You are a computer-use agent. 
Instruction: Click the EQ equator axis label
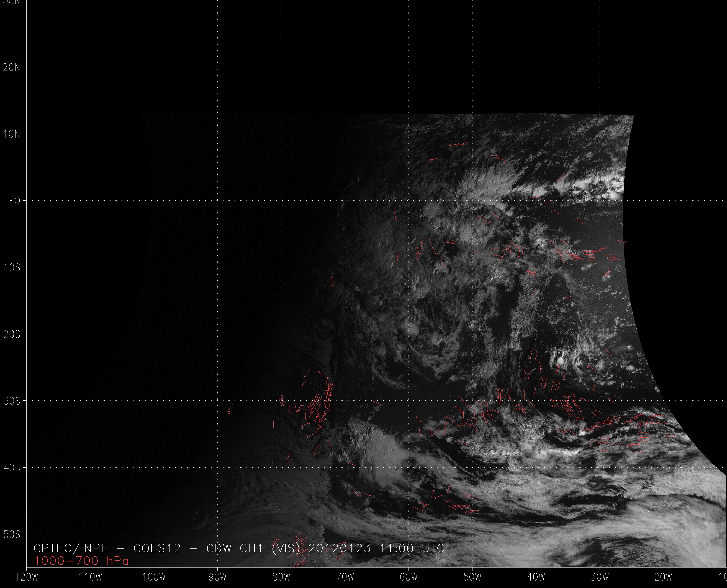click(15, 201)
